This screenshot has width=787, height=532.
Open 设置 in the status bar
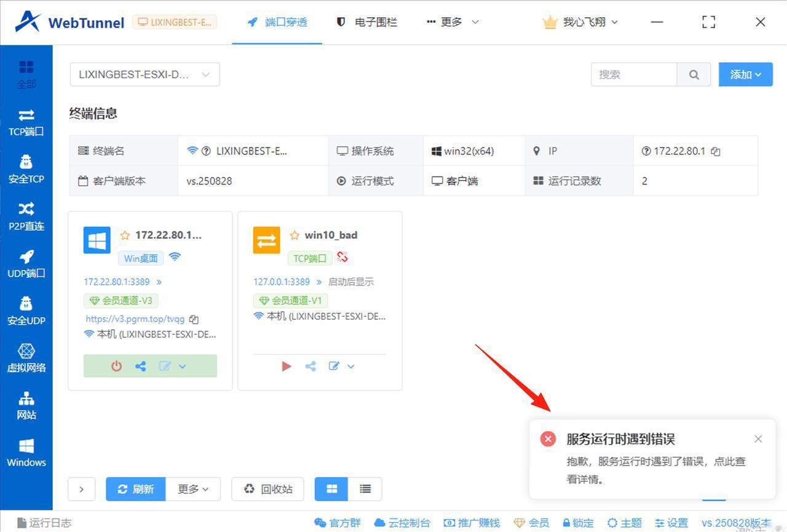click(671, 523)
